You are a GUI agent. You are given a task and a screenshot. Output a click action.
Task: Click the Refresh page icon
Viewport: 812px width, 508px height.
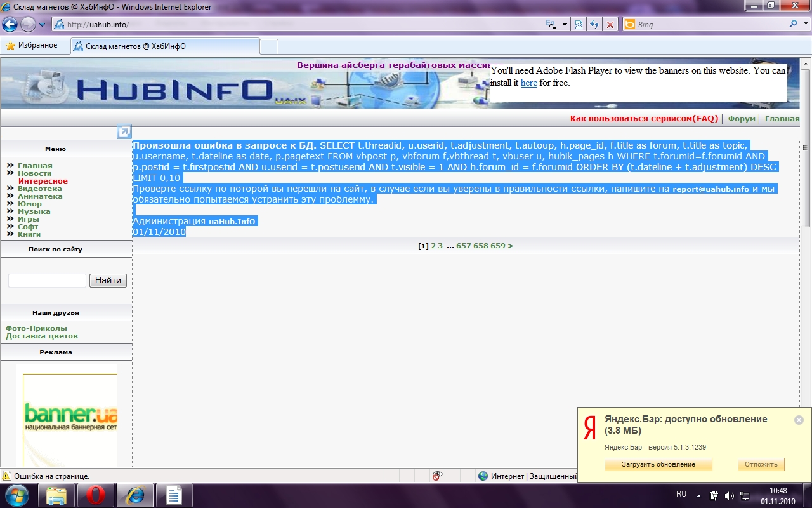pos(594,25)
